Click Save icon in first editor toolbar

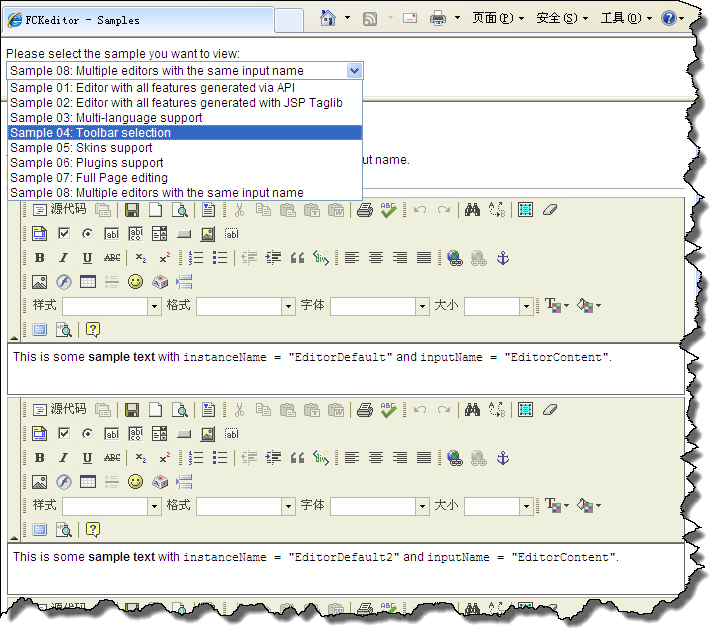[x=132, y=210]
